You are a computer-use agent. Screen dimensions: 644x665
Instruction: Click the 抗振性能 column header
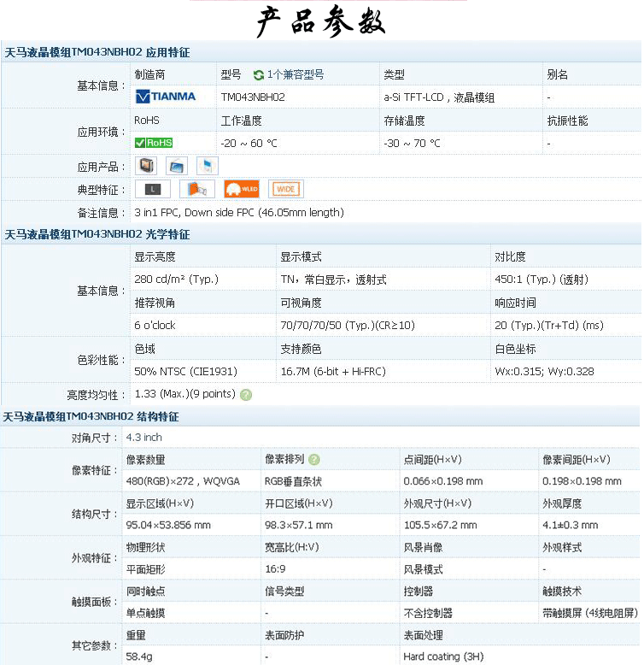[567, 121]
